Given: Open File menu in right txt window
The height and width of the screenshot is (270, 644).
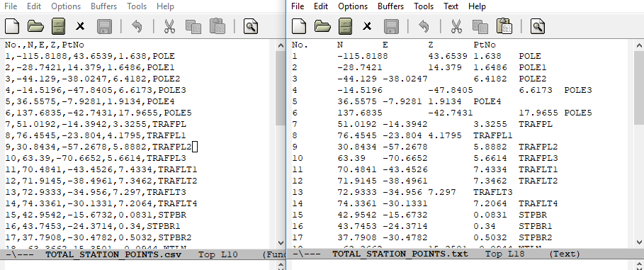Looking at the screenshot, I should 298,6.
